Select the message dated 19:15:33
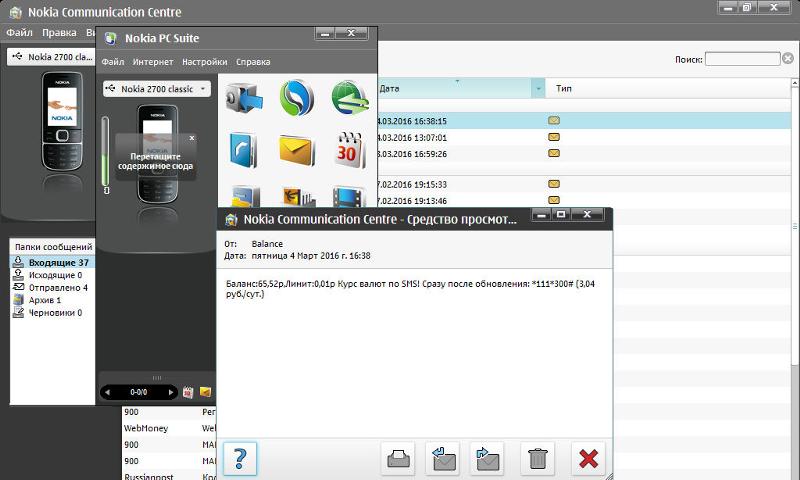Image resolution: width=800 pixels, height=480 pixels. click(584, 184)
